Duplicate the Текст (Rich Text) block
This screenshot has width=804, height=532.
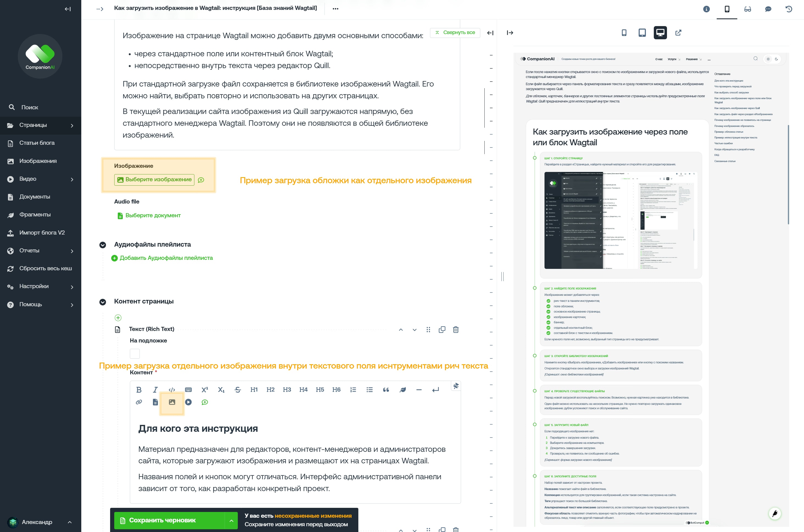point(442,330)
